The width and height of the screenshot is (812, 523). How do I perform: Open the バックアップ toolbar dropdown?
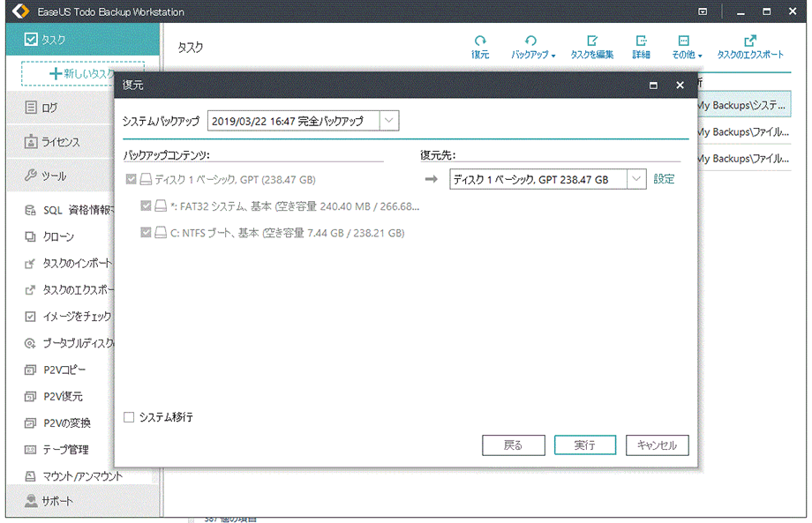tap(533, 47)
